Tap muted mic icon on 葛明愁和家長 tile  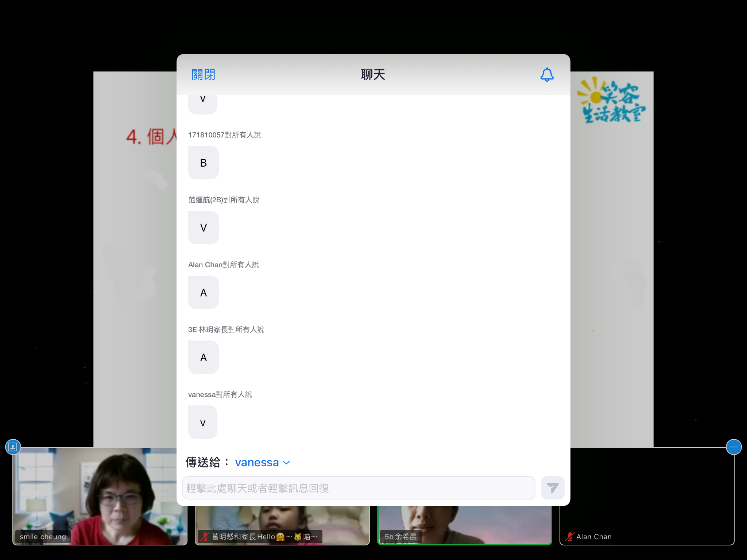[x=205, y=537]
